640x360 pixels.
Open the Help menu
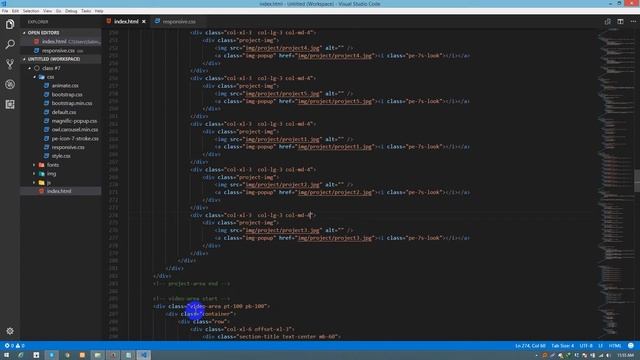point(99,11)
